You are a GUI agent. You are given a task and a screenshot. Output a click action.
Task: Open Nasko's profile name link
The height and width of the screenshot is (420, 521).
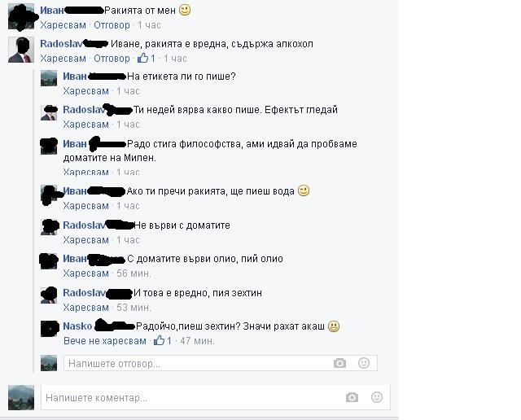point(77,326)
